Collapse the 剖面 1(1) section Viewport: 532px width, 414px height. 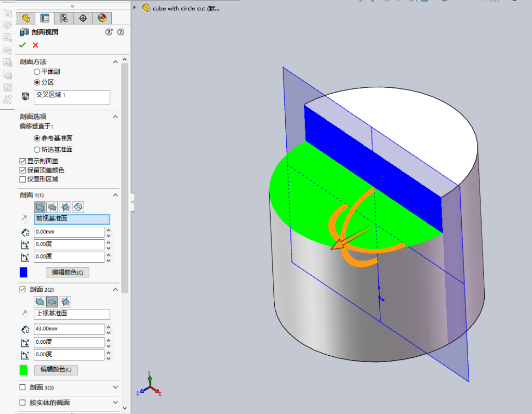pos(115,195)
